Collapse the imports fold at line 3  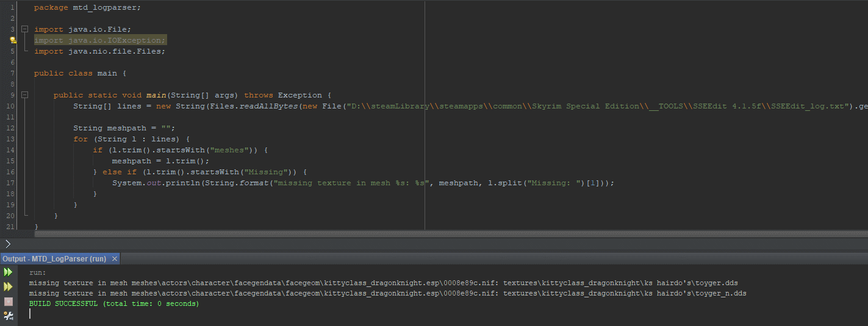[x=24, y=29]
